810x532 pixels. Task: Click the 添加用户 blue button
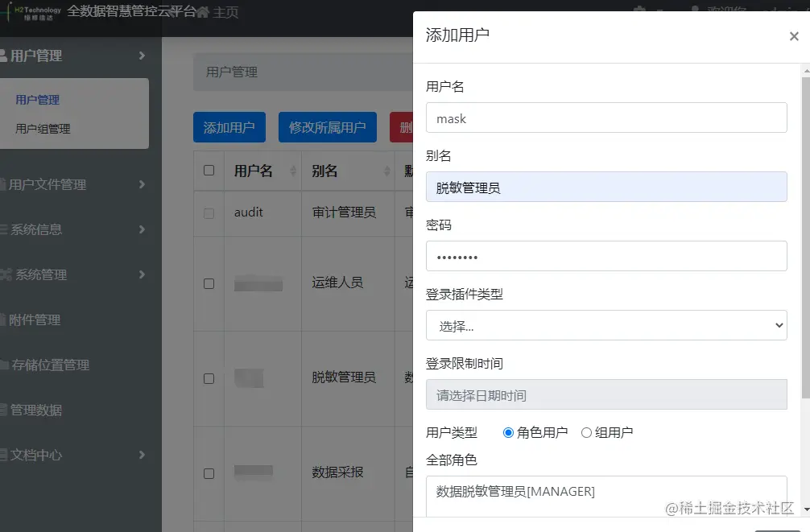pyautogui.click(x=229, y=127)
